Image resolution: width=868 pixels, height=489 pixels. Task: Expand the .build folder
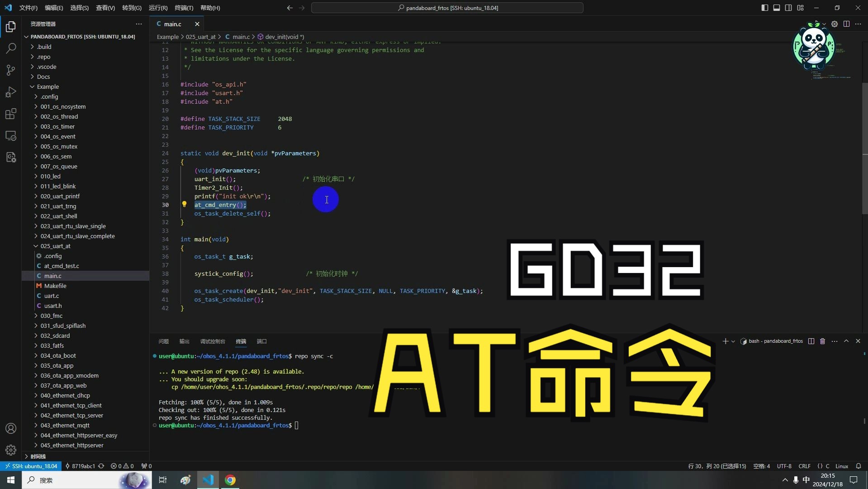pyautogui.click(x=85, y=47)
